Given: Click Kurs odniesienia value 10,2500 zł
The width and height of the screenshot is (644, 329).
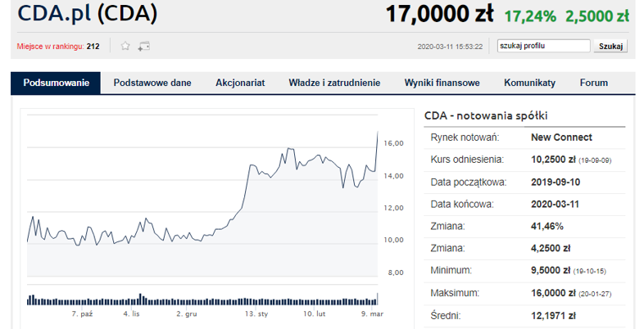Looking at the screenshot, I should tap(553, 160).
